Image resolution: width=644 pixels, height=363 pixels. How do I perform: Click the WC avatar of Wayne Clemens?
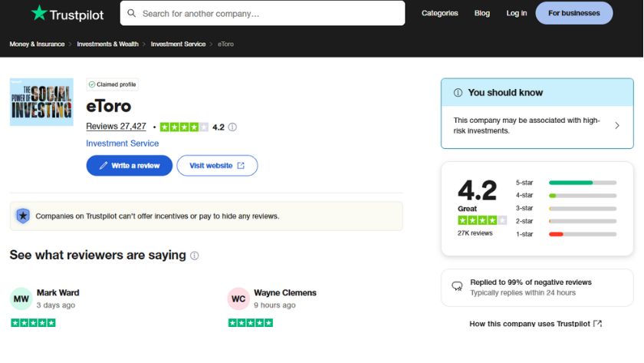tap(238, 299)
